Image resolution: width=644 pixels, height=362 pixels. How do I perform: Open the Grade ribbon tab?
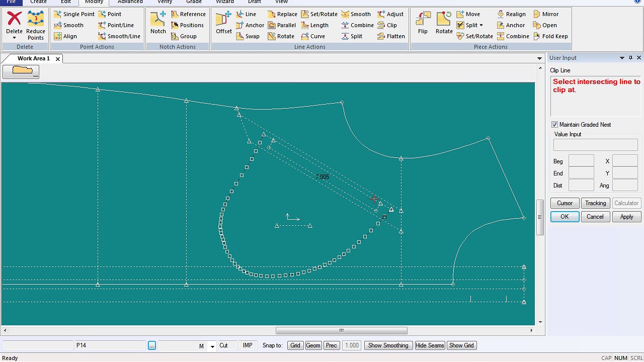tap(194, 2)
